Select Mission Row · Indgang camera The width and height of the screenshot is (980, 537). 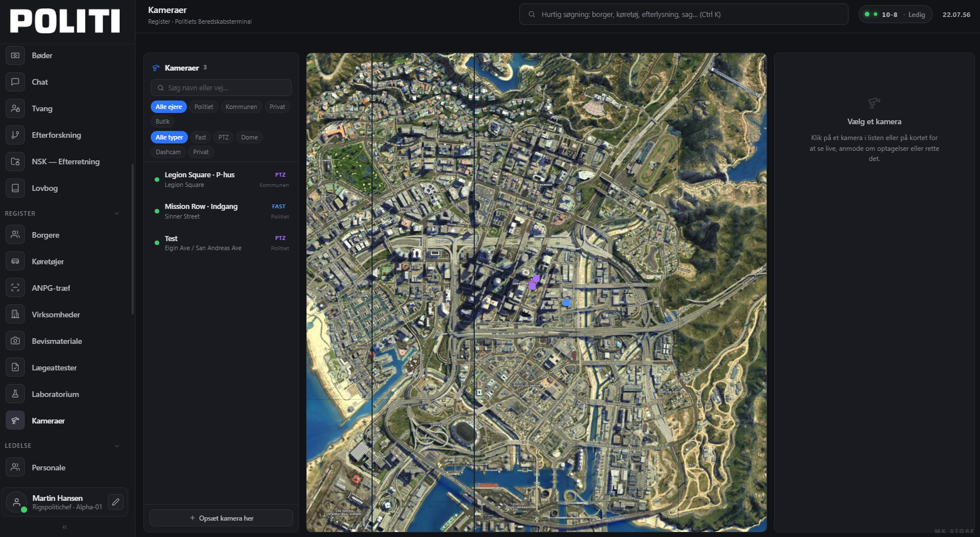tap(221, 211)
